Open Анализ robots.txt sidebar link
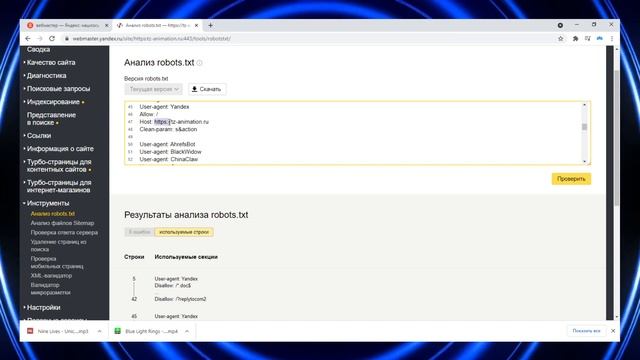640x360 pixels. (x=53, y=213)
